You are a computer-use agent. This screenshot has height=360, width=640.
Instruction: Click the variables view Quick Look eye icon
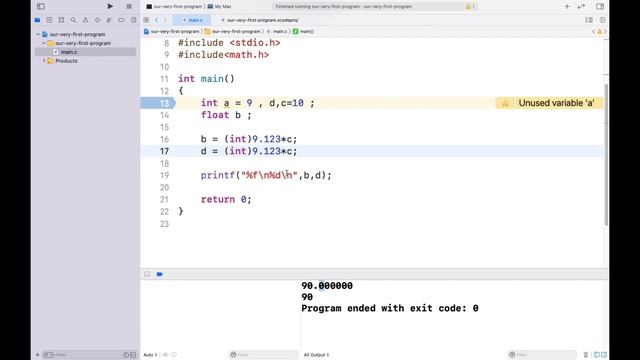tap(166, 355)
